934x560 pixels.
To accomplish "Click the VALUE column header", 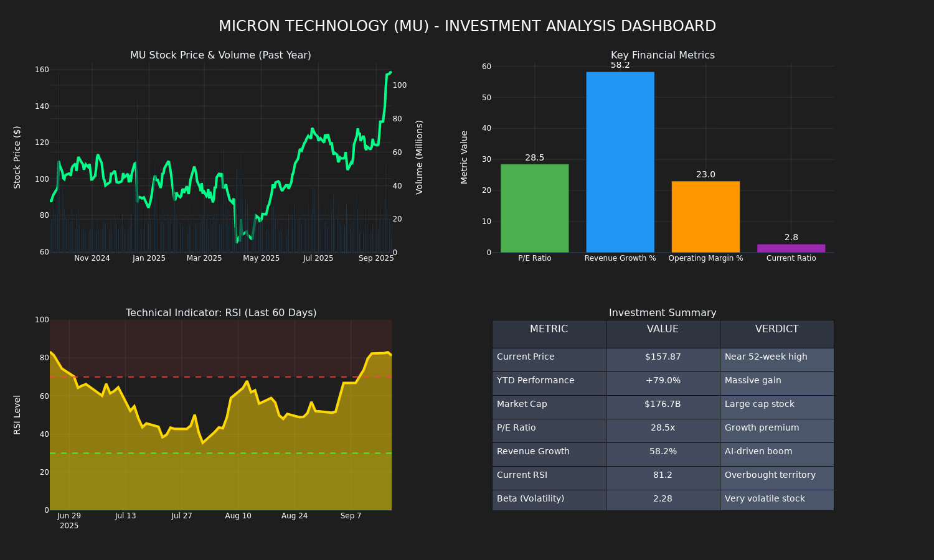I will point(663,330).
